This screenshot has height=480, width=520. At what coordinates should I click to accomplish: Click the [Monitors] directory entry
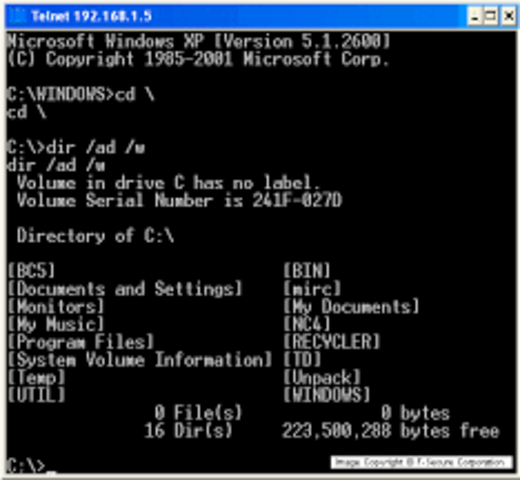(56, 307)
